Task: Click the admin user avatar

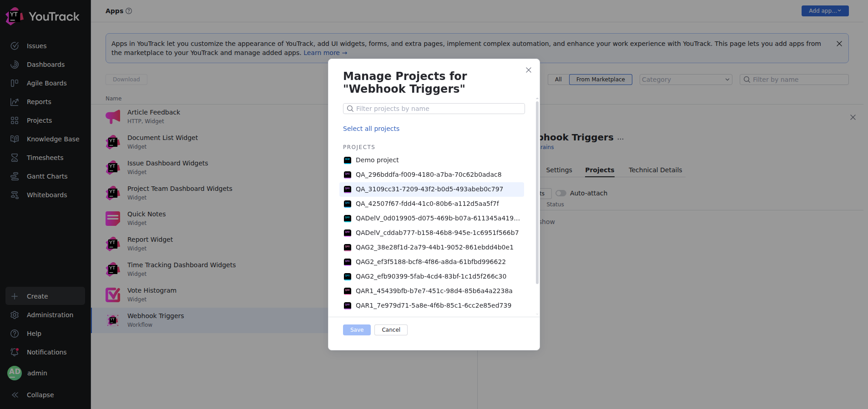Action: point(15,373)
